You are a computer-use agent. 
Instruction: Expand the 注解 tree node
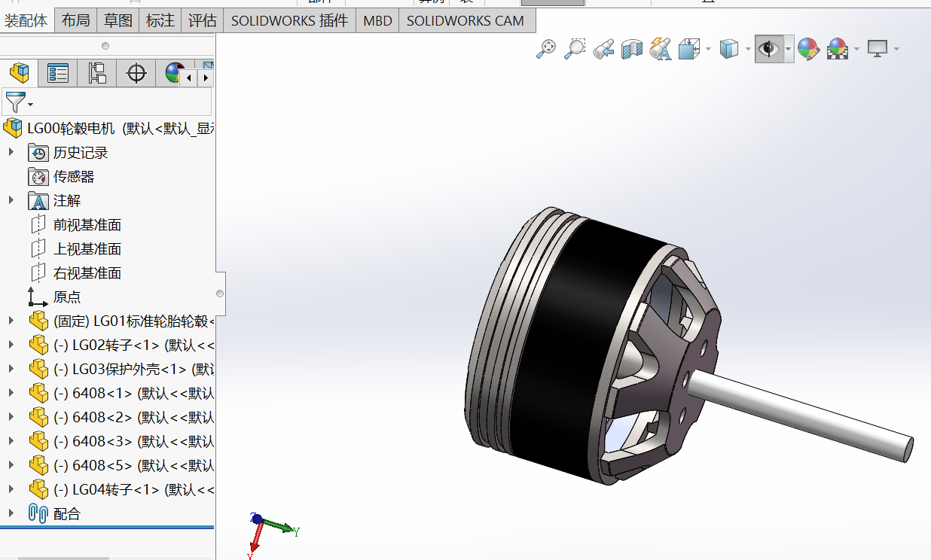coord(11,200)
